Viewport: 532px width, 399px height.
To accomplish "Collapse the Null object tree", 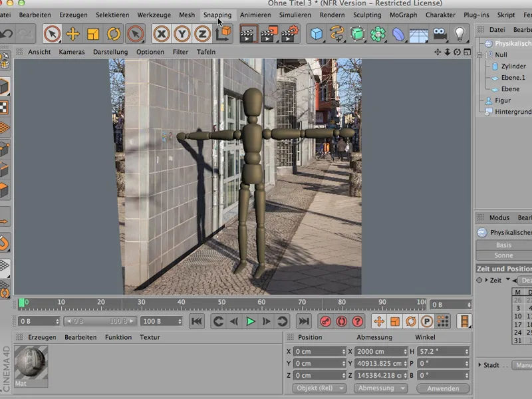I will coord(479,55).
